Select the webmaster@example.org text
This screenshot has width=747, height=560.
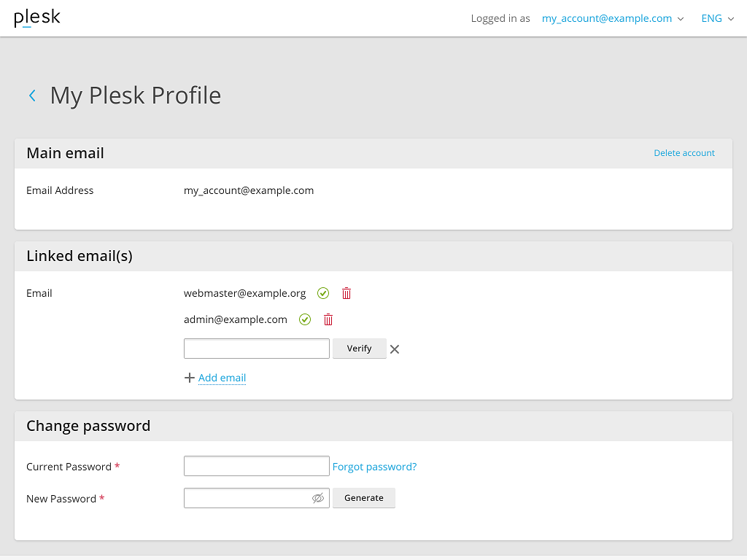coord(245,293)
